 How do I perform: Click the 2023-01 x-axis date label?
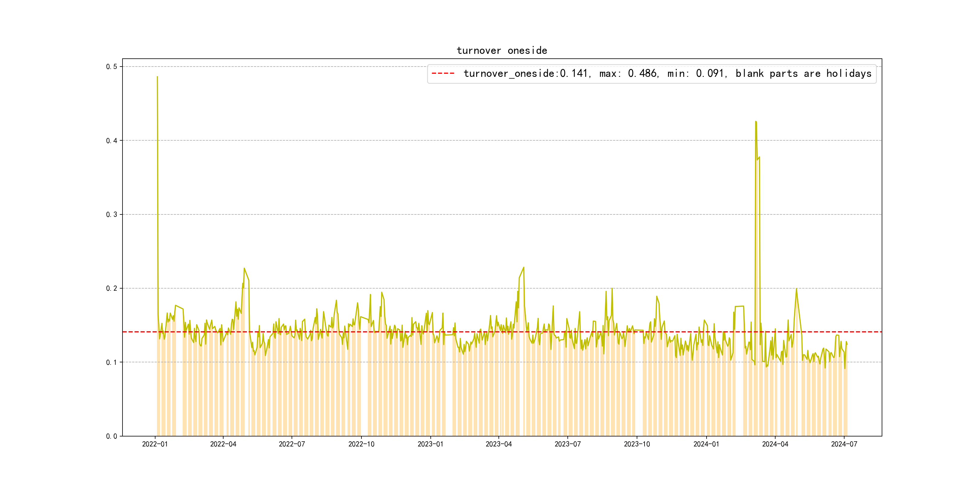pos(430,444)
